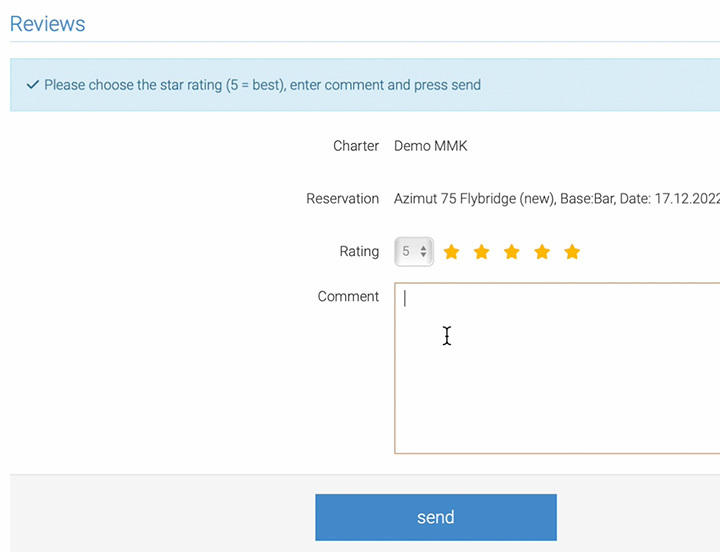
Task: Click the checkmark icon in info banner
Action: coord(33,85)
